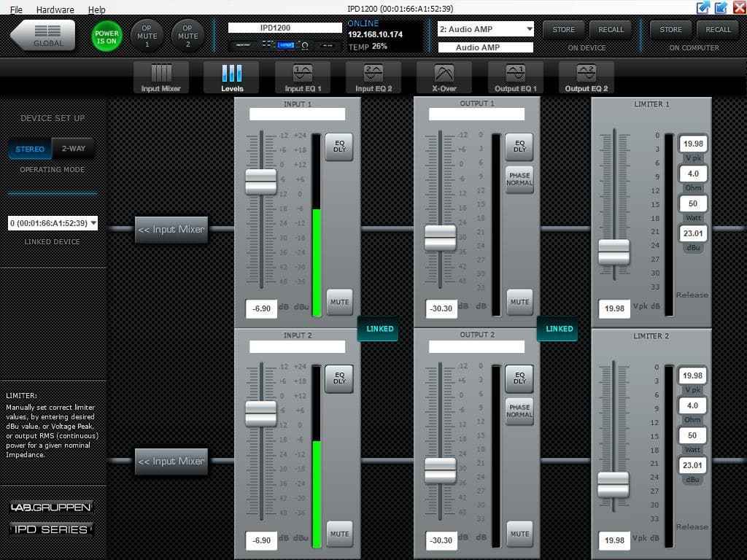Click the Output 2 gain value -30.30
Viewport: 747px width, 560px height.
pos(441,540)
